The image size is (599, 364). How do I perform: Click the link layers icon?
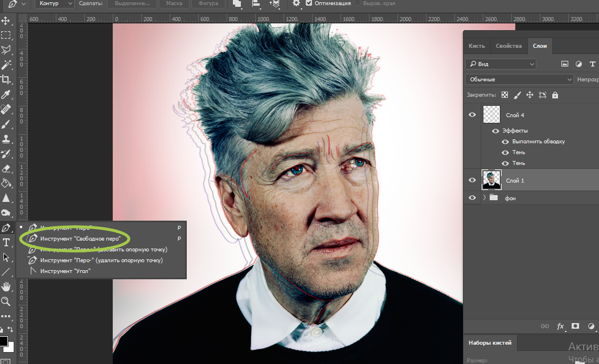(545, 326)
